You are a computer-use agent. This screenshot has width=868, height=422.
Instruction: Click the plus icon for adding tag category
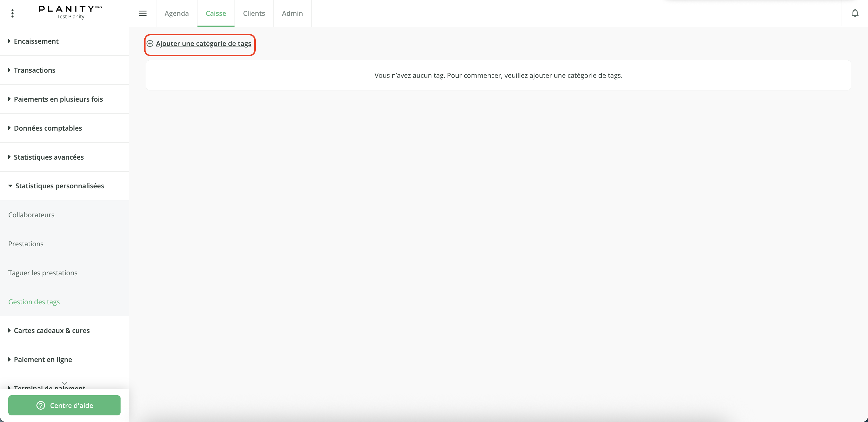pos(150,43)
